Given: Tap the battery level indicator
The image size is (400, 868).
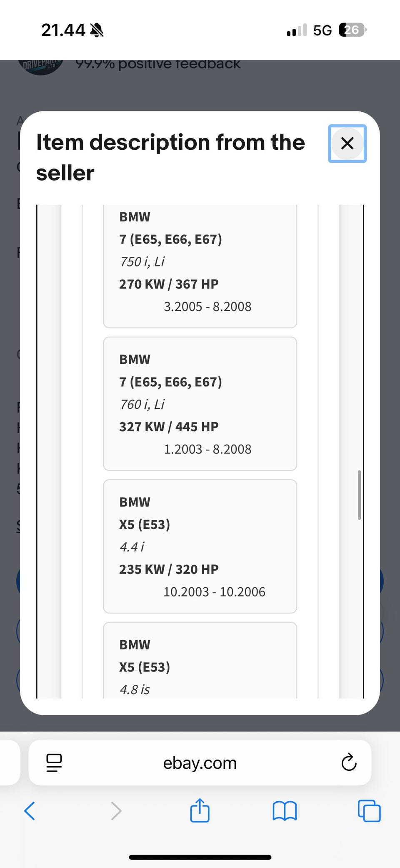Looking at the screenshot, I should click(x=352, y=30).
